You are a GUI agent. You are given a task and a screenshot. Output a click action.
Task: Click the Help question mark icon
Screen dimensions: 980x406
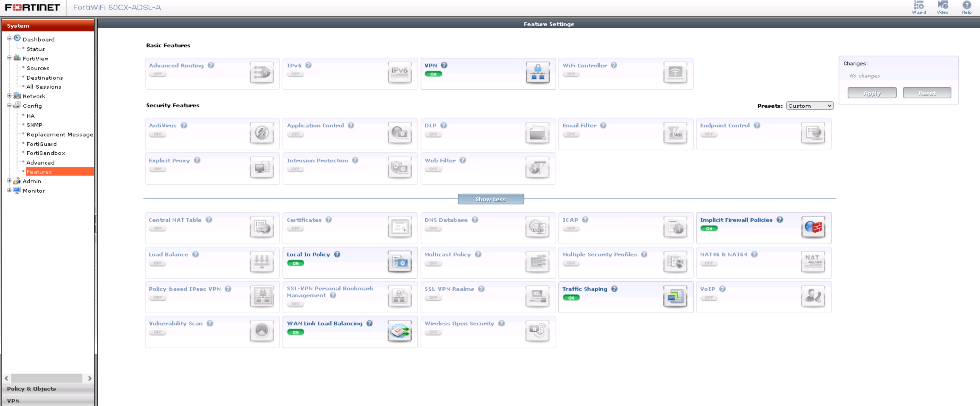pos(967,7)
